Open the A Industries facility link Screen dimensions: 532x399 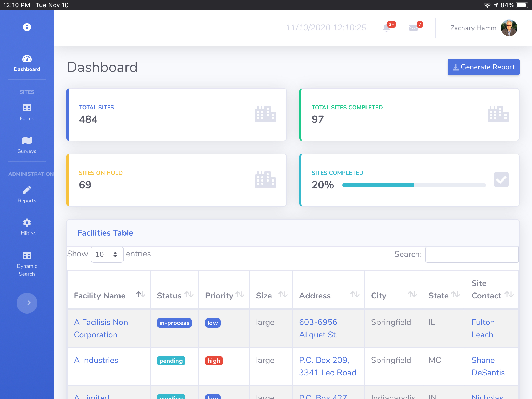point(96,360)
